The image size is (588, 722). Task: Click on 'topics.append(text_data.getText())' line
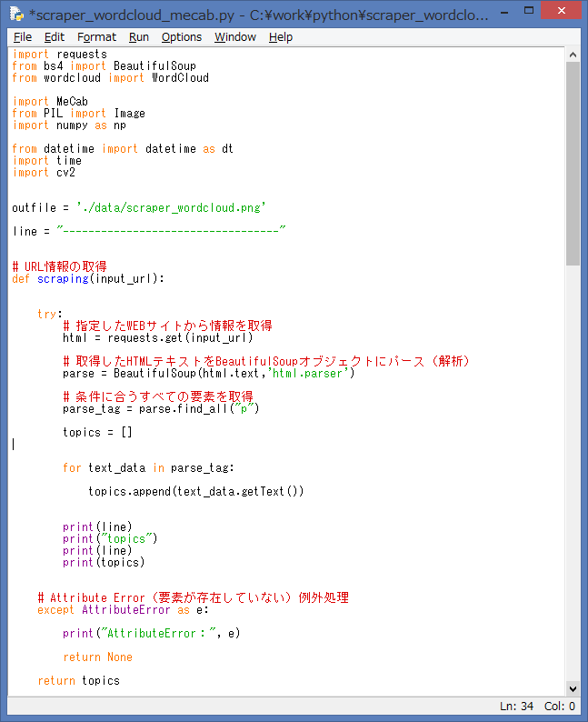(x=195, y=491)
